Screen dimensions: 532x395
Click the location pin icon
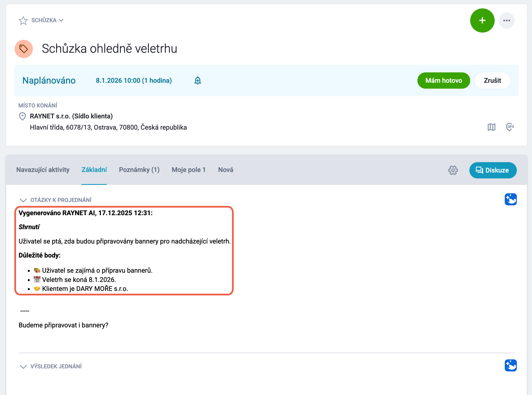[x=22, y=116]
